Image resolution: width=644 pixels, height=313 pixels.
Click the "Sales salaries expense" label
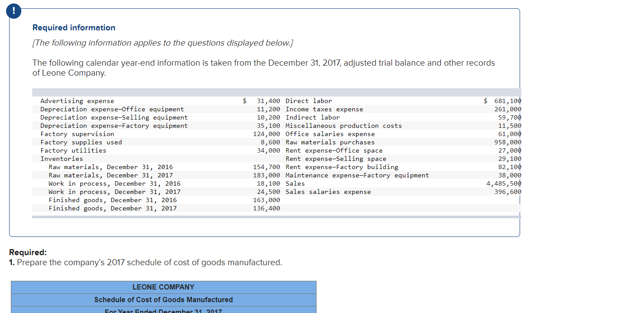[328, 192]
